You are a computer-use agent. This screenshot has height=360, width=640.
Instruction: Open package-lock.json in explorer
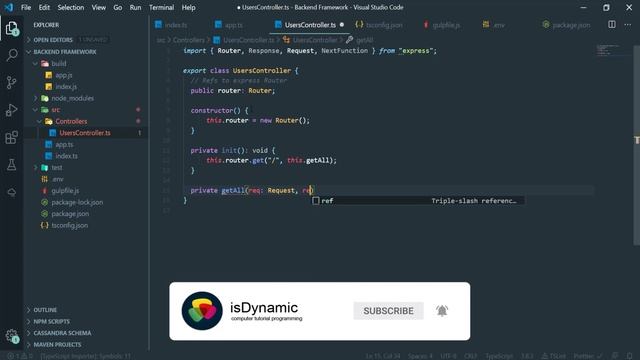click(77, 202)
